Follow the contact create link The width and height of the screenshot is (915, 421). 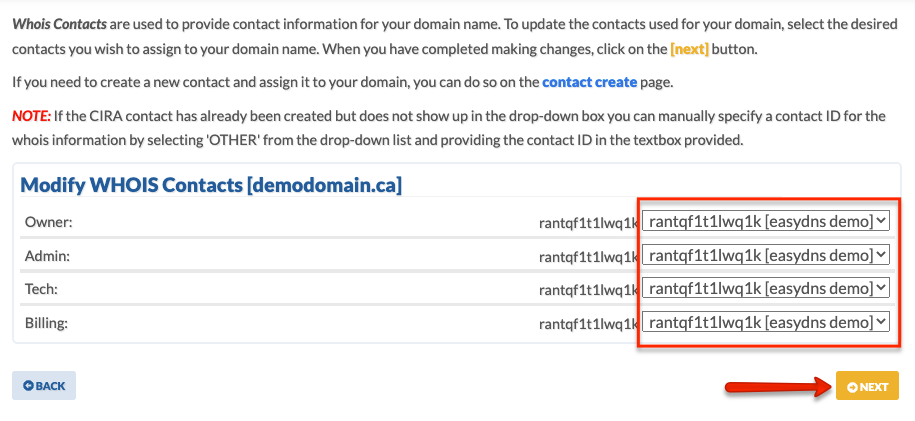click(589, 82)
